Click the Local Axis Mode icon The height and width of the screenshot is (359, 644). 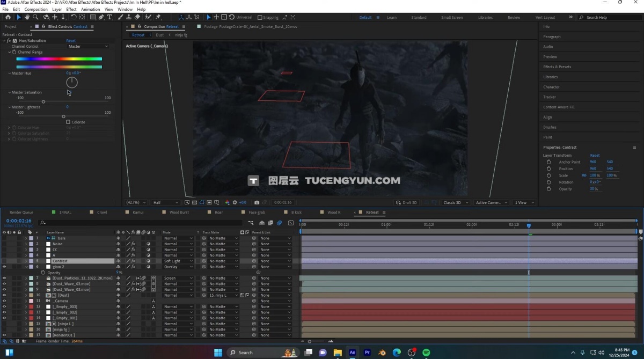tap(181, 17)
